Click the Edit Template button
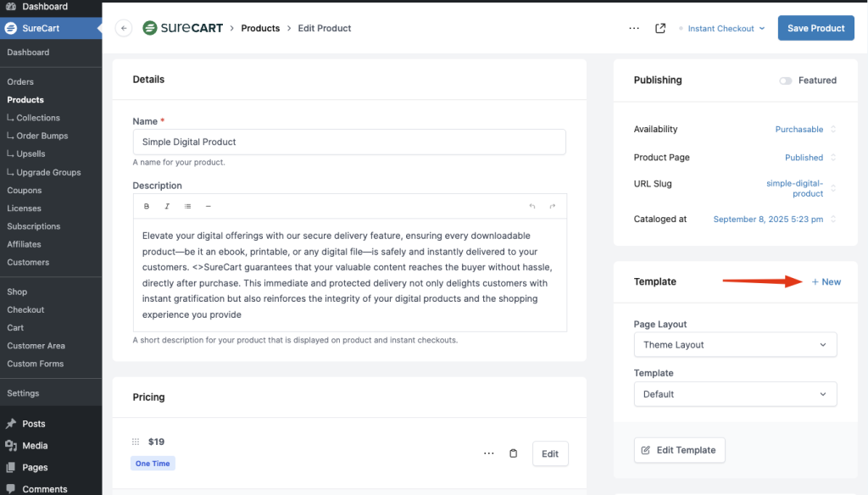This screenshot has height=495, width=868. click(x=679, y=450)
